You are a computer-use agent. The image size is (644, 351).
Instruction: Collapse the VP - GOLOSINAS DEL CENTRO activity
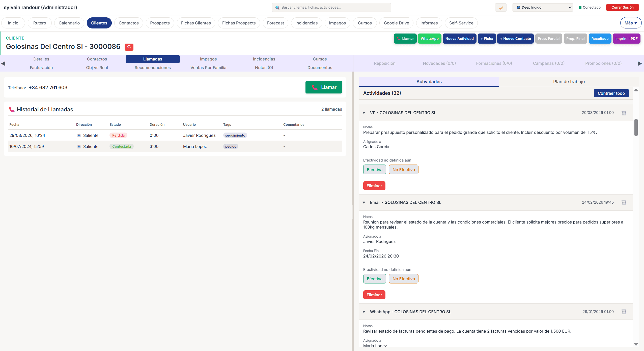[x=364, y=113]
